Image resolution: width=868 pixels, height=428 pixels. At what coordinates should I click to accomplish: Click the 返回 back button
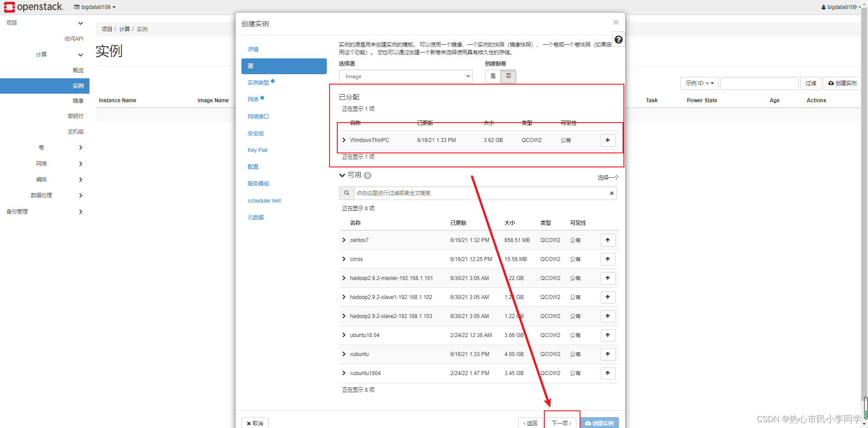point(531,423)
